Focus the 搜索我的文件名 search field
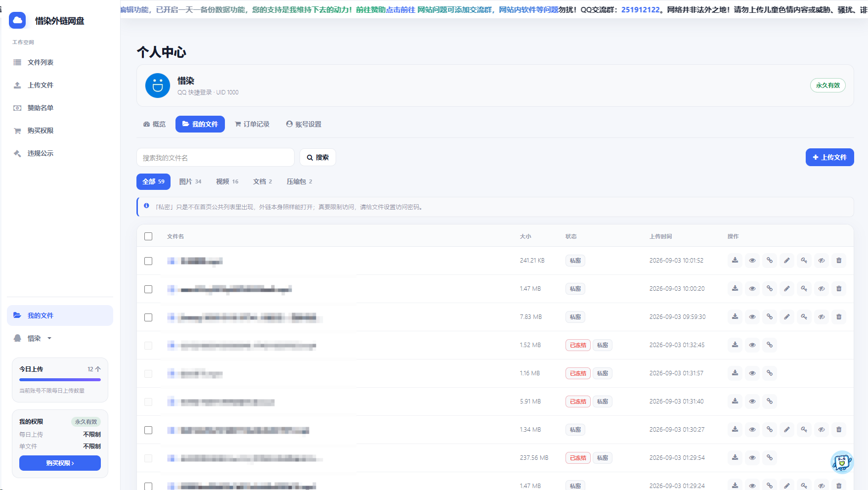Image resolution: width=868 pixels, height=490 pixels. [x=216, y=157]
